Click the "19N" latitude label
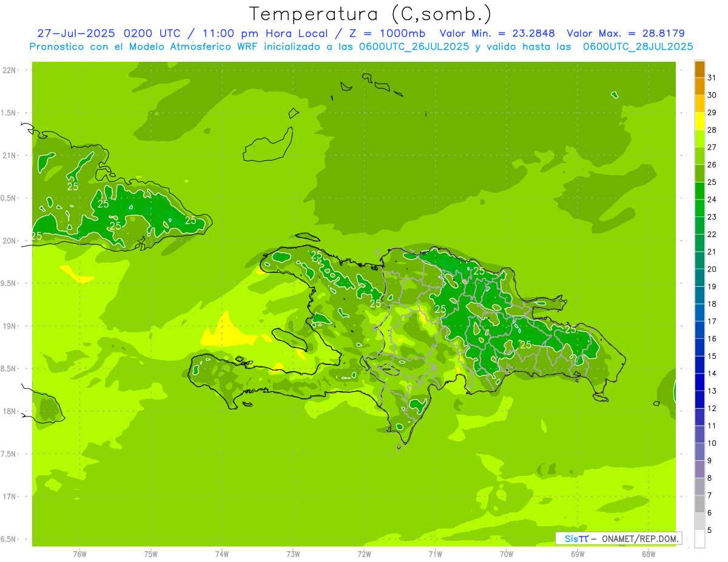The width and height of the screenshot is (728, 562). 10,326
